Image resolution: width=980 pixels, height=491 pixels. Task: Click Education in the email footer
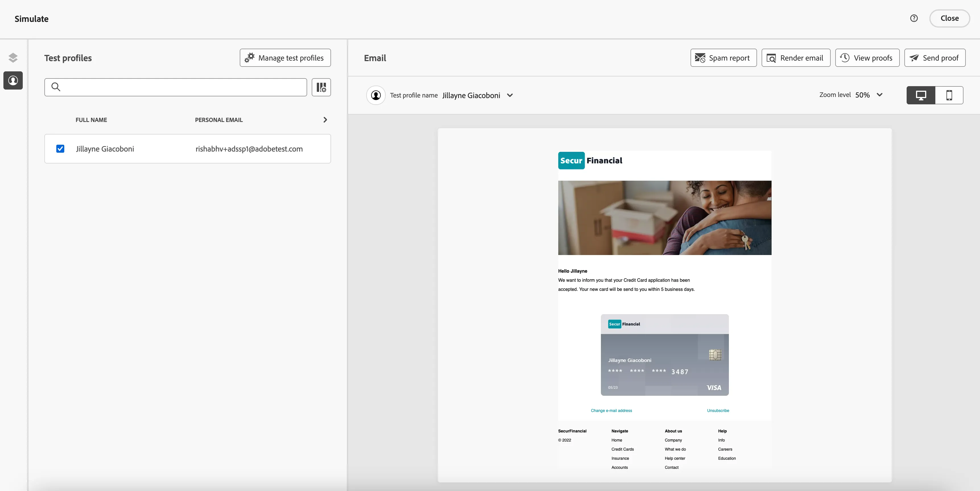coord(727,458)
